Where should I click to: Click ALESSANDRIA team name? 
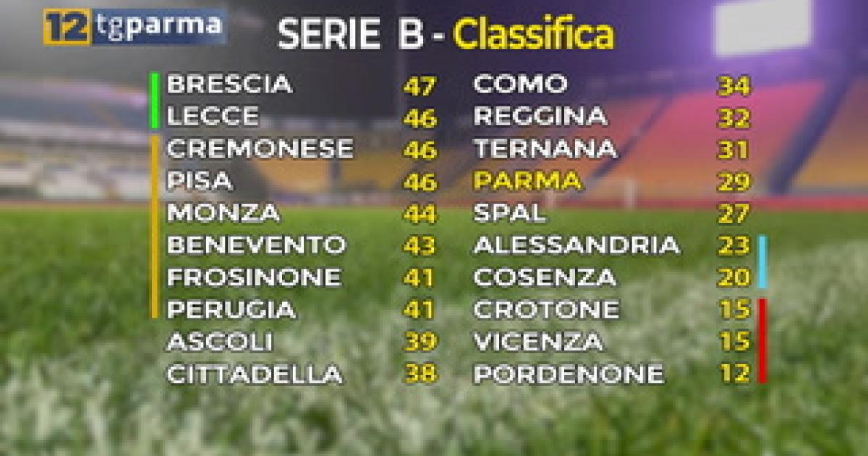[576, 245]
